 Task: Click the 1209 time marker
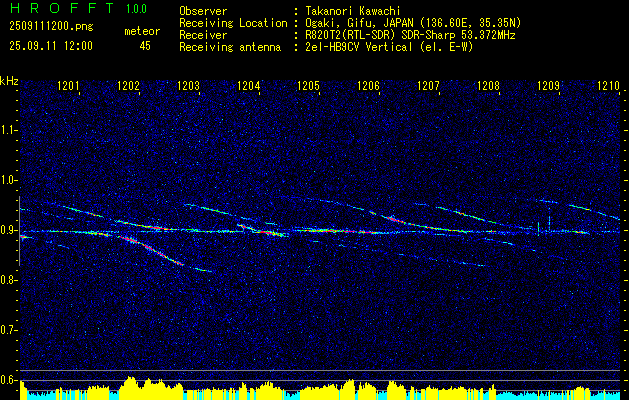click(548, 86)
